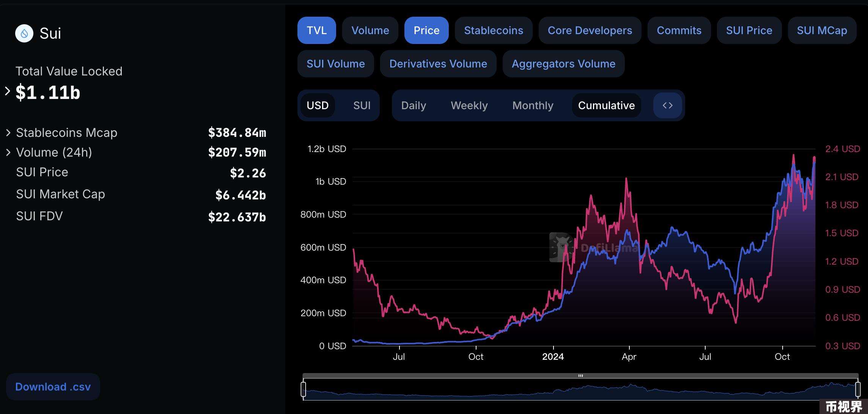The image size is (868, 414).
Task: Click the SUI Market Cap label
Action: point(60,194)
